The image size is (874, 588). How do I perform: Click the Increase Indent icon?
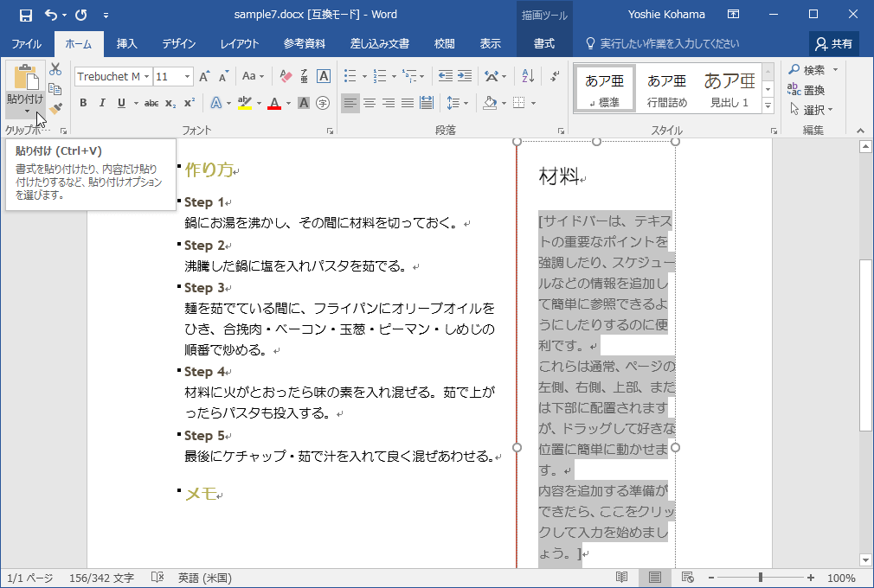click(x=465, y=76)
